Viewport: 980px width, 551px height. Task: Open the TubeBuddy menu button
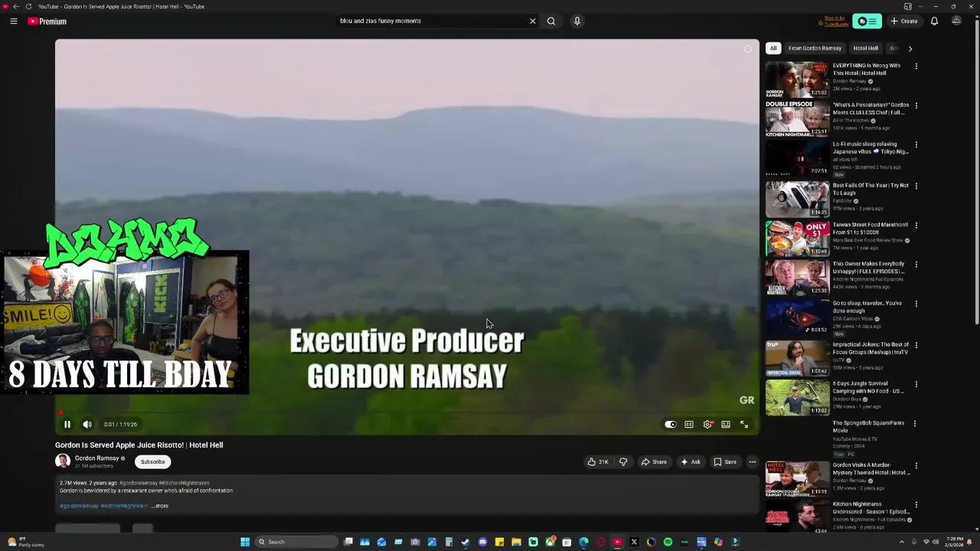pyautogui.click(x=867, y=21)
